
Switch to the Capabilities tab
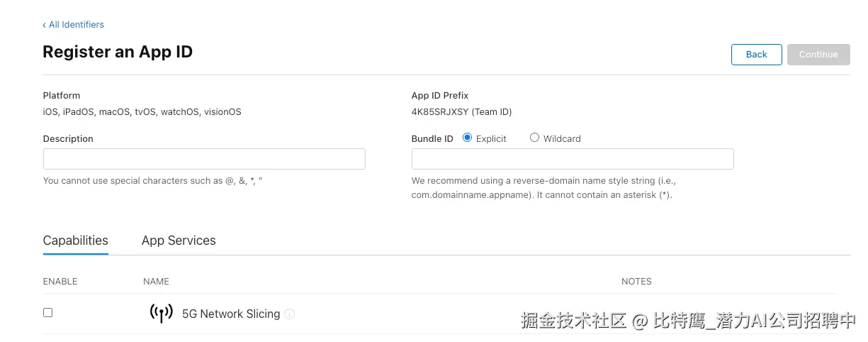[x=75, y=241]
